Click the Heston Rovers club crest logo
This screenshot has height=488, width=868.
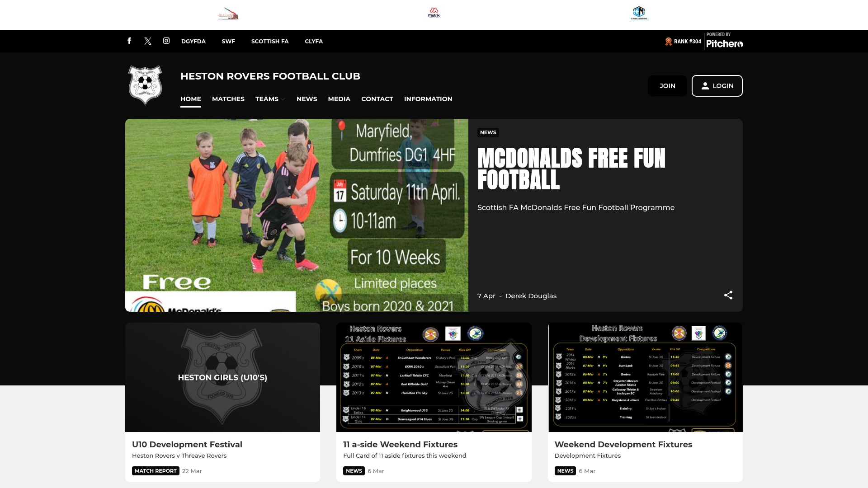pos(145,85)
